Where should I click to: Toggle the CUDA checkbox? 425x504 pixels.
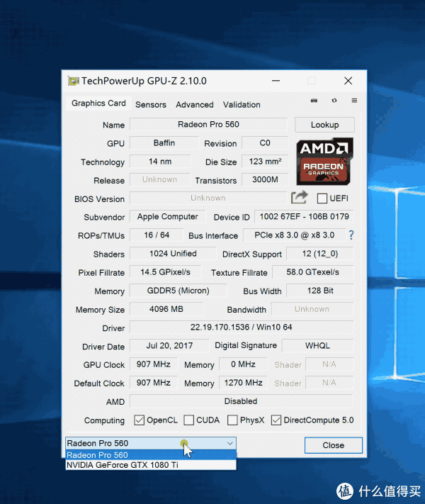coord(188,420)
